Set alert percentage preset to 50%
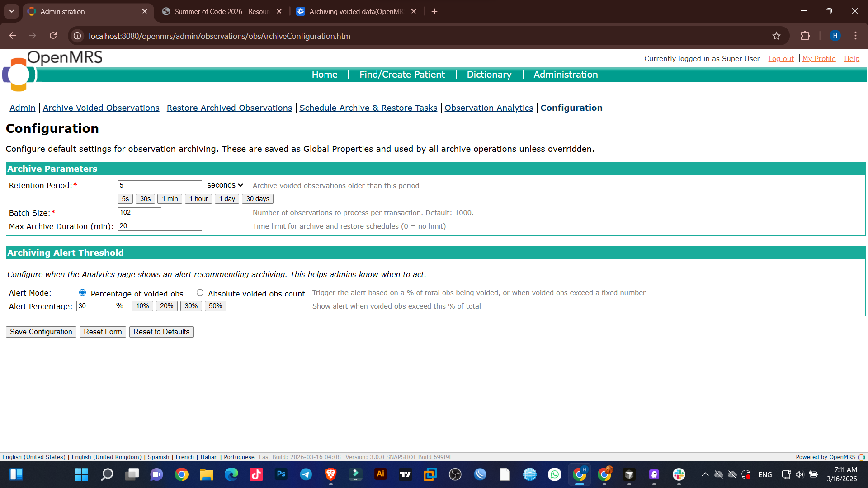This screenshot has height=488, width=868. point(215,306)
